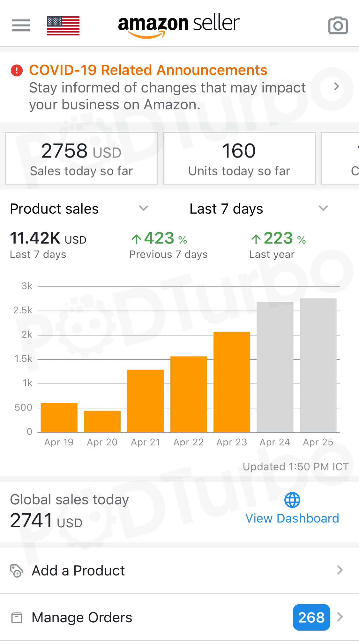Tap the US flag marketplace icon
Screen dimensions: 359x644
63,26
